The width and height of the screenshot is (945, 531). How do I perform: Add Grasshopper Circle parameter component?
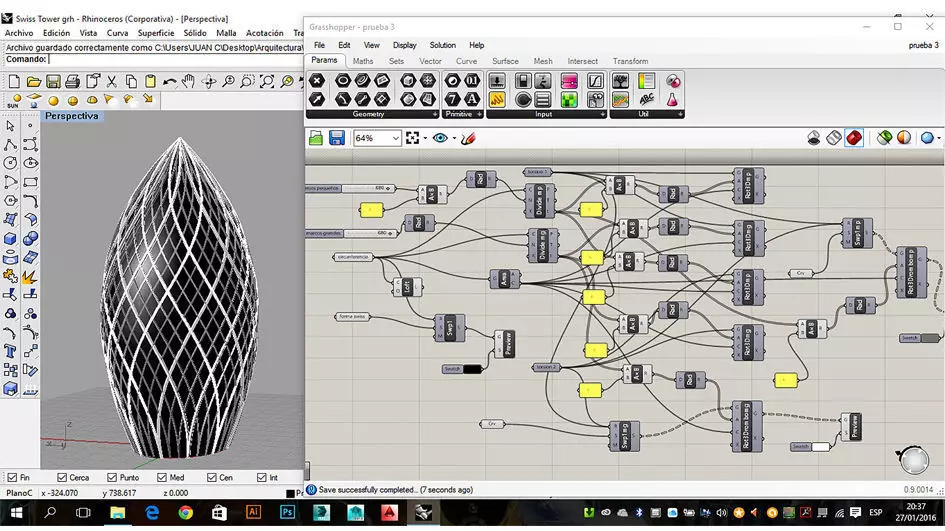(343, 81)
